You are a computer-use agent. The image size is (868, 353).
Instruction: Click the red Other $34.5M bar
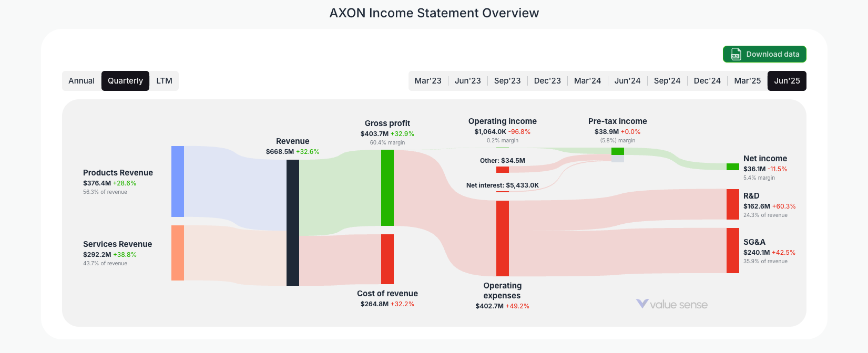503,170
